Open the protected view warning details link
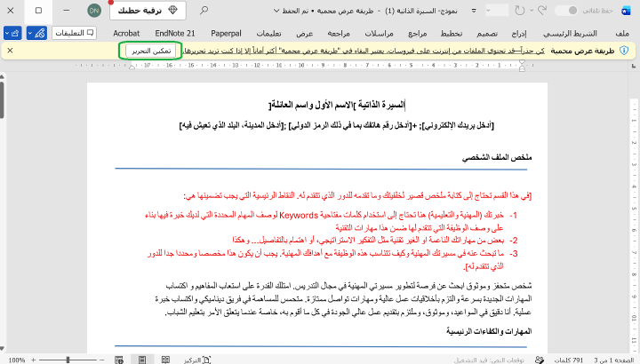640x364 pixels. (x=364, y=51)
